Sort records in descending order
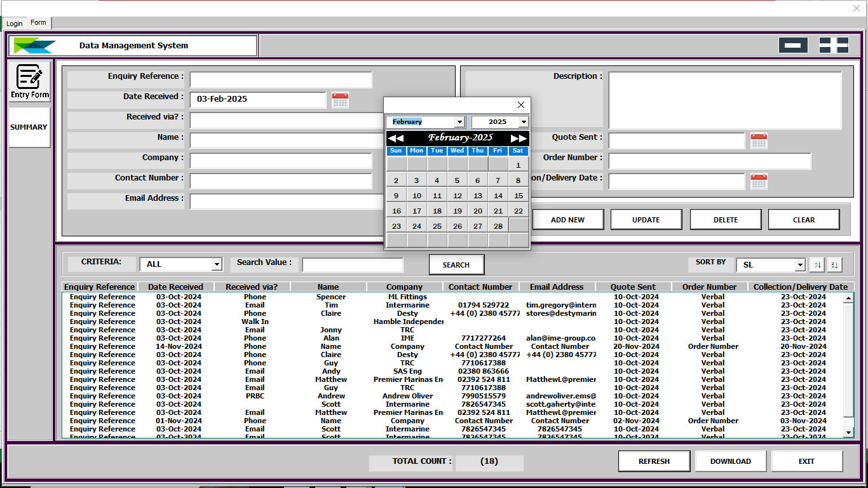This screenshot has height=488, width=868. (x=834, y=265)
